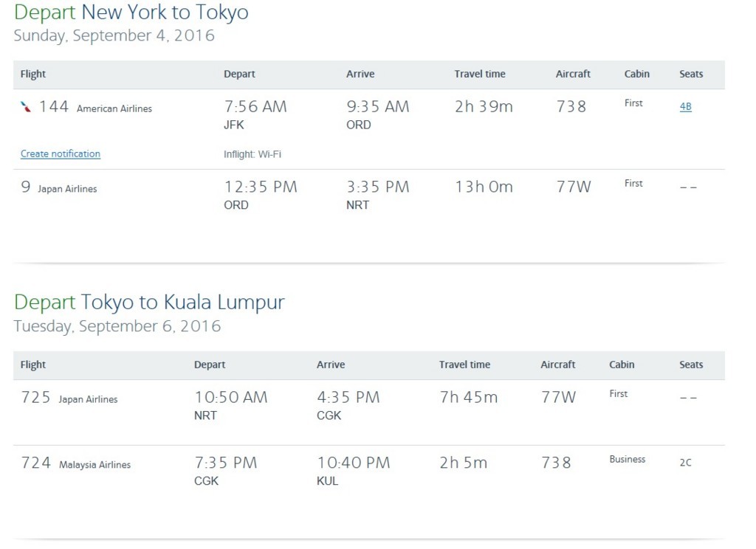756x549 pixels.
Task: Open seat 4B link
Action: [x=685, y=107]
